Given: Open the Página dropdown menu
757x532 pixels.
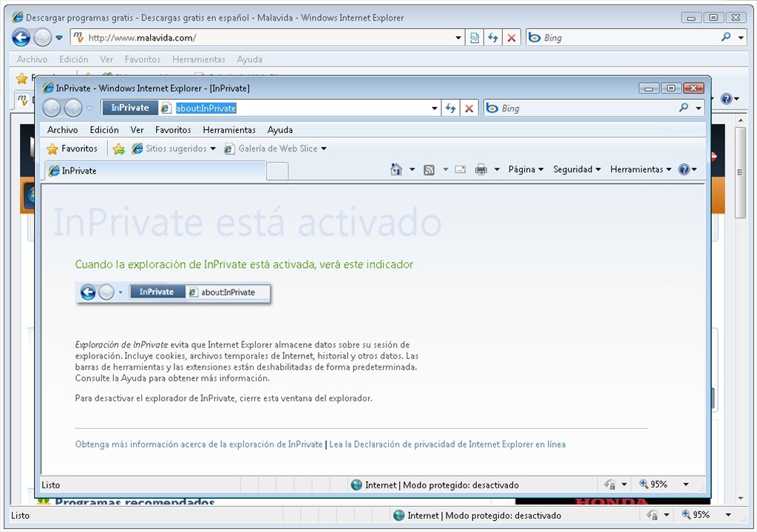Looking at the screenshot, I should pyautogui.click(x=526, y=169).
